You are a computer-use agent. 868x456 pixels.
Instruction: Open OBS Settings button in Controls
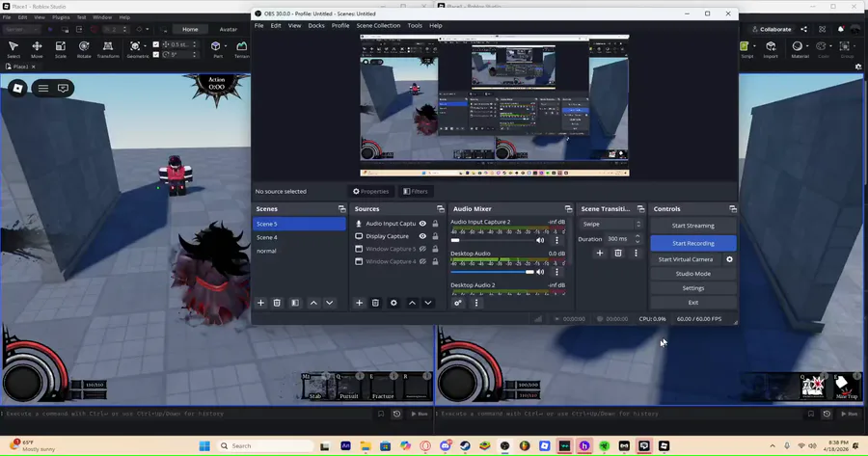pyautogui.click(x=693, y=287)
